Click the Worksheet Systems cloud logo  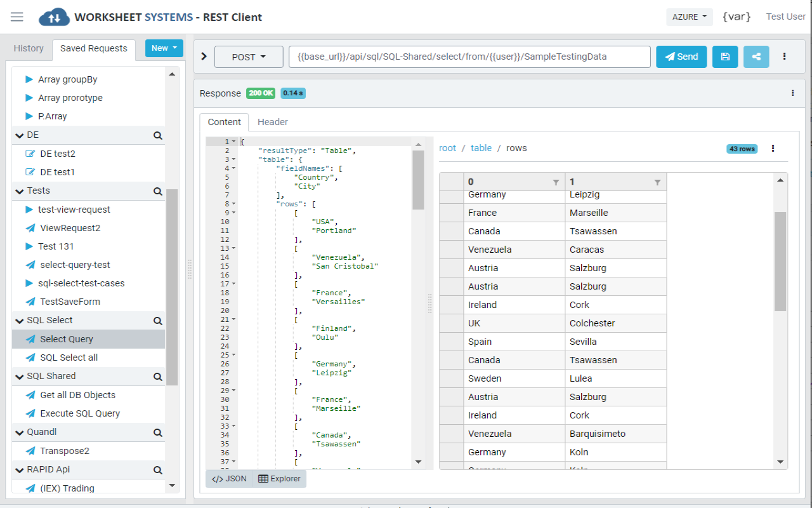(54, 18)
